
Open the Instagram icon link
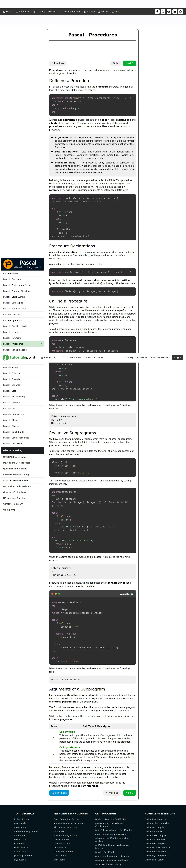tap(180, 11)
